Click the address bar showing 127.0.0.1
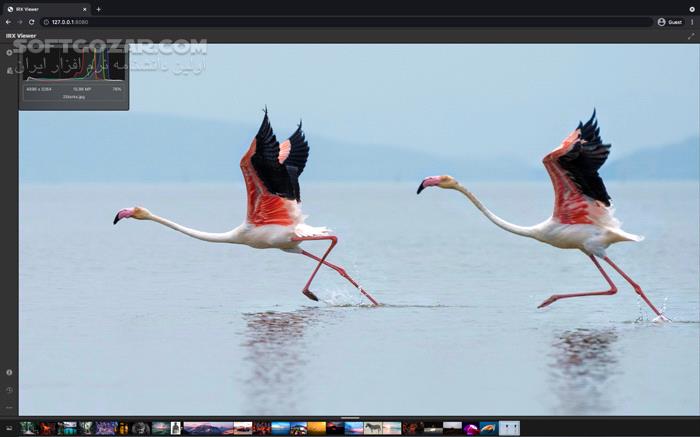 click(x=348, y=22)
